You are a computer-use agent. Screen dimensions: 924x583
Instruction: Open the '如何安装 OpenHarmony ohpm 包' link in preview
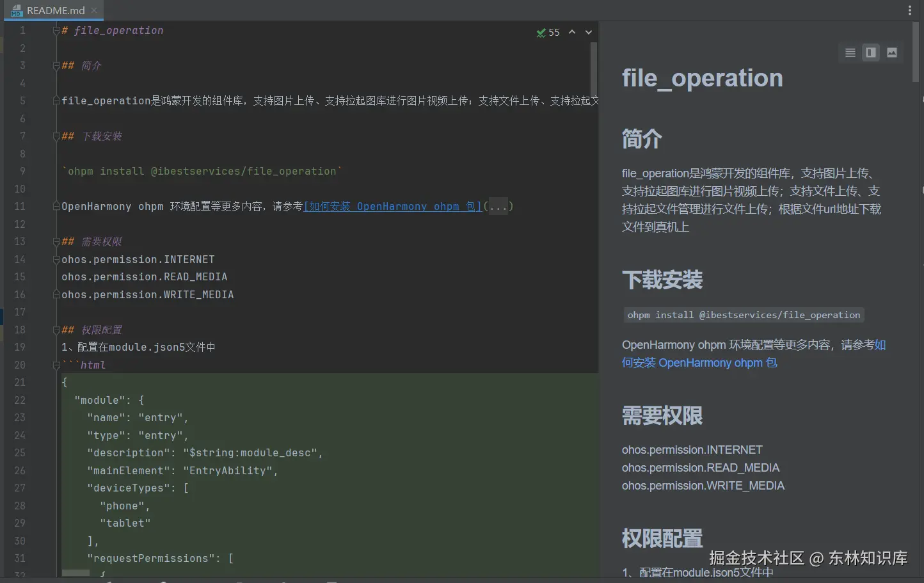point(754,354)
